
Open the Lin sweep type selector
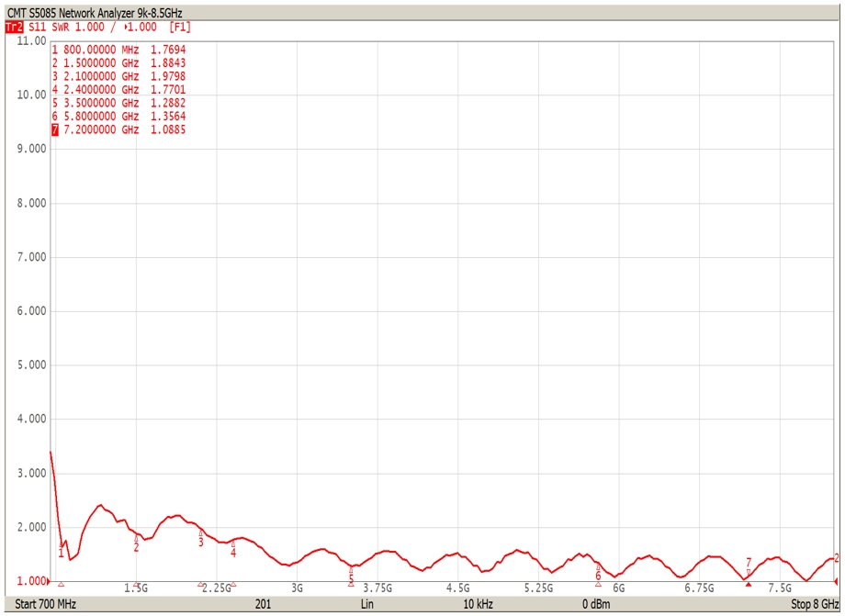point(367,605)
